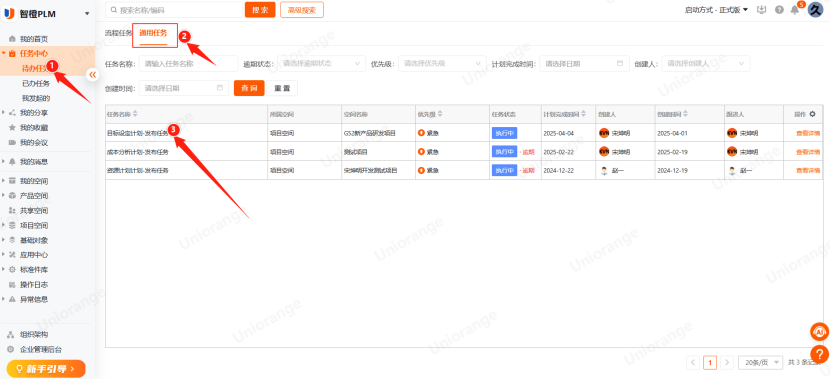This screenshot has width=830, height=379.
Task: Click task name in 2024-12-22 row
Action: [138, 170]
